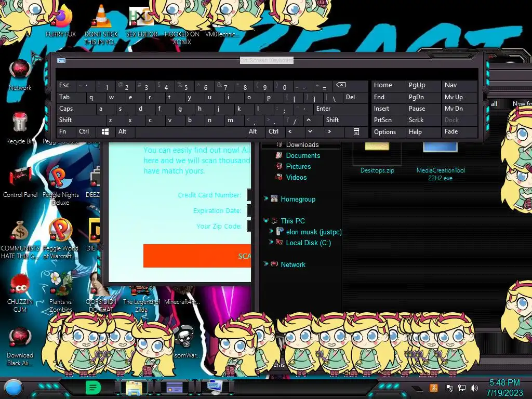Viewport: 532px width, 399px height.
Task: Open Desktops.zip file in Explorer
Action: [x=377, y=159]
